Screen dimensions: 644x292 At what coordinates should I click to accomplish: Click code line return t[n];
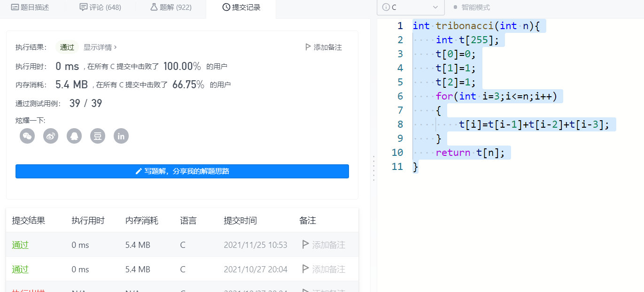point(470,153)
